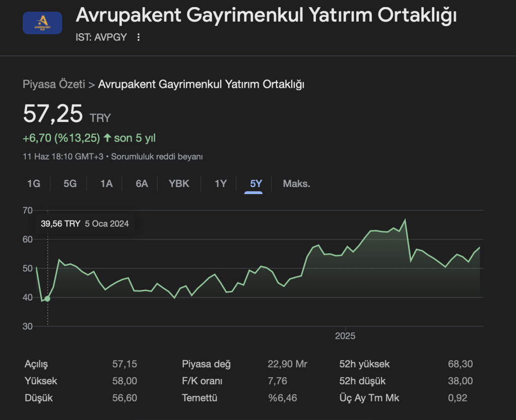Screen dimensions: 516x420
Task: Click the Avrupakent company logo
Action: point(42,23)
